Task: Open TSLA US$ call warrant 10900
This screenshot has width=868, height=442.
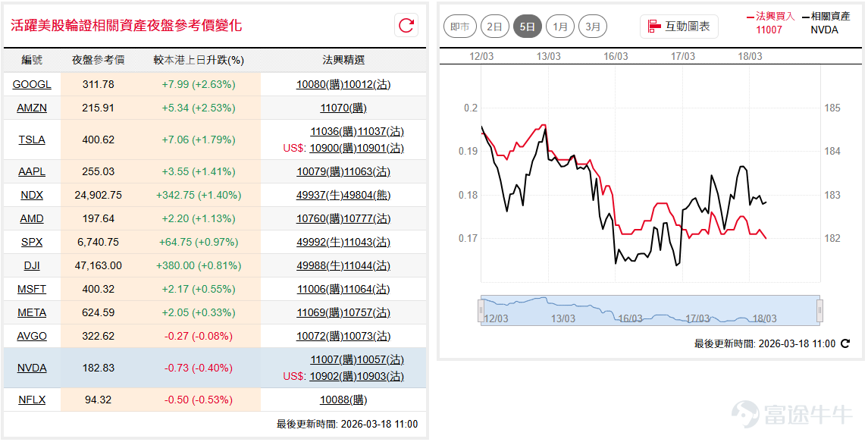Action: 333,148
